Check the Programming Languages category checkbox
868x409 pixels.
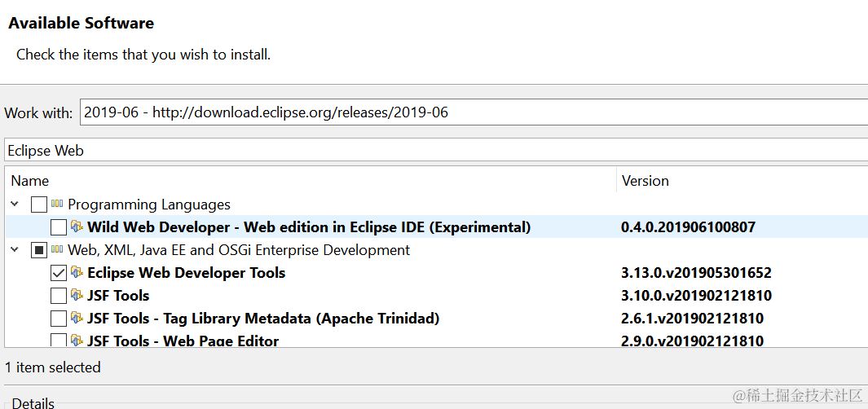(x=39, y=204)
